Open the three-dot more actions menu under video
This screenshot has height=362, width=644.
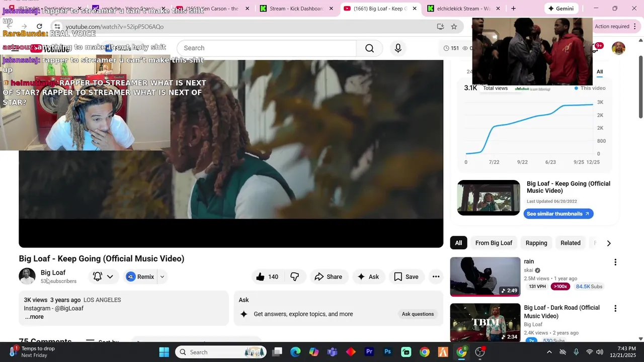(x=436, y=277)
